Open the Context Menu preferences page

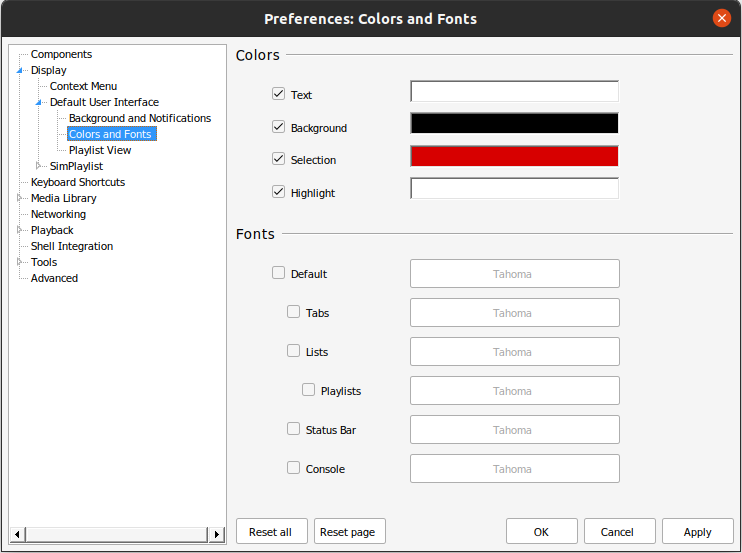click(83, 86)
